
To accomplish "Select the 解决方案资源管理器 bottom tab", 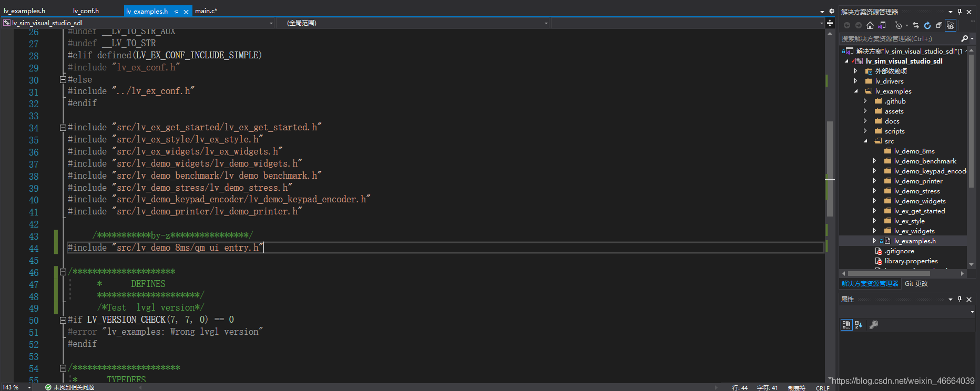I will coord(870,283).
